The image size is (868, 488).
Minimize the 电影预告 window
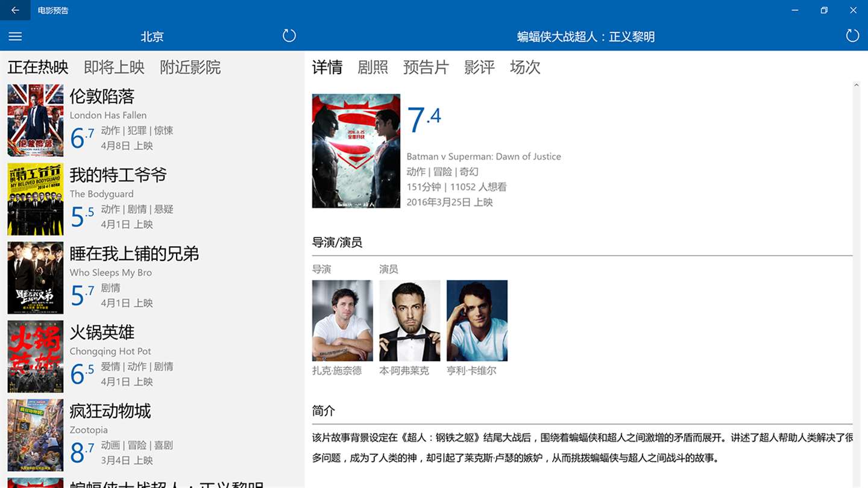pos(796,10)
